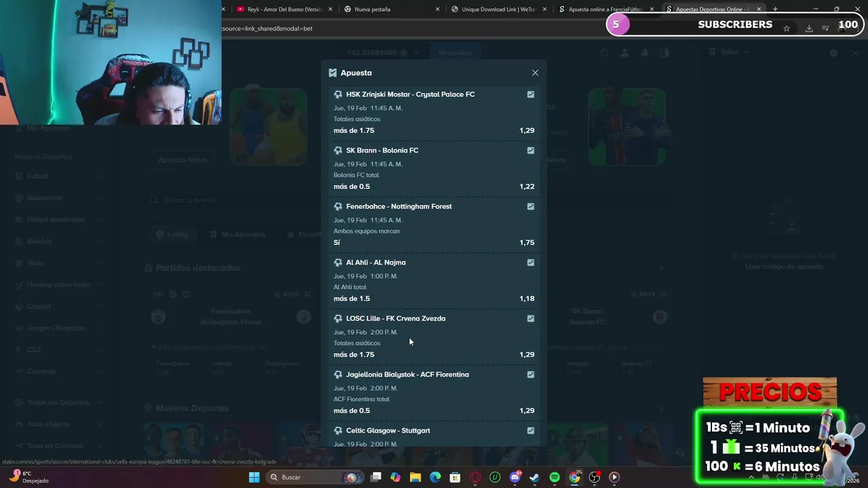
Task: Click soccer icon beside Al Ahli match
Action: [x=338, y=262]
